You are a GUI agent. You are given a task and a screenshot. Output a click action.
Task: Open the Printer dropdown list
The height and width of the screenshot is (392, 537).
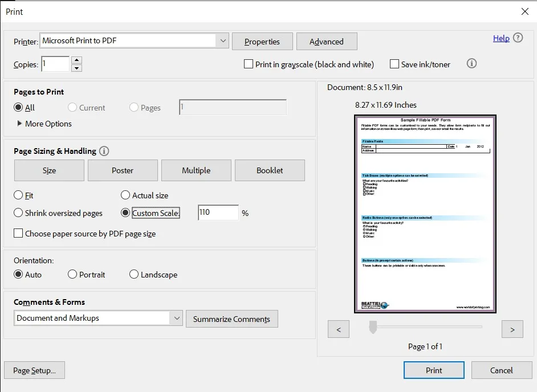(222, 40)
